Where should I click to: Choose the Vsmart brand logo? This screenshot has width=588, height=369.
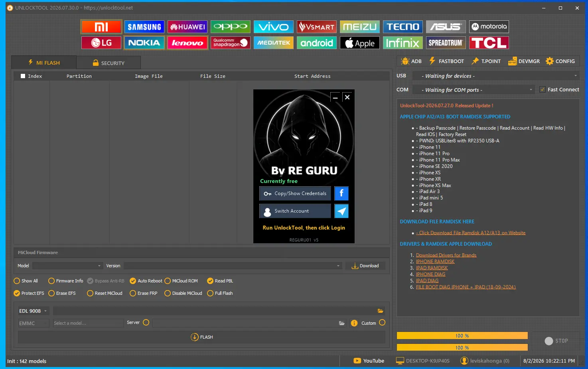tap(317, 27)
